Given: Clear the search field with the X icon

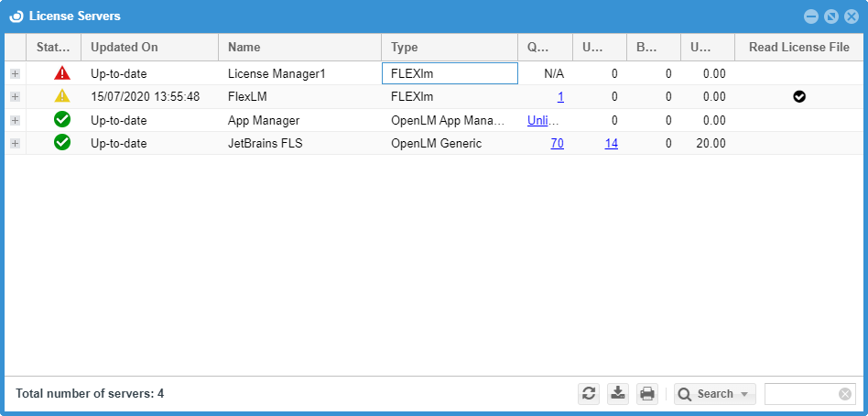Looking at the screenshot, I should (844, 394).
